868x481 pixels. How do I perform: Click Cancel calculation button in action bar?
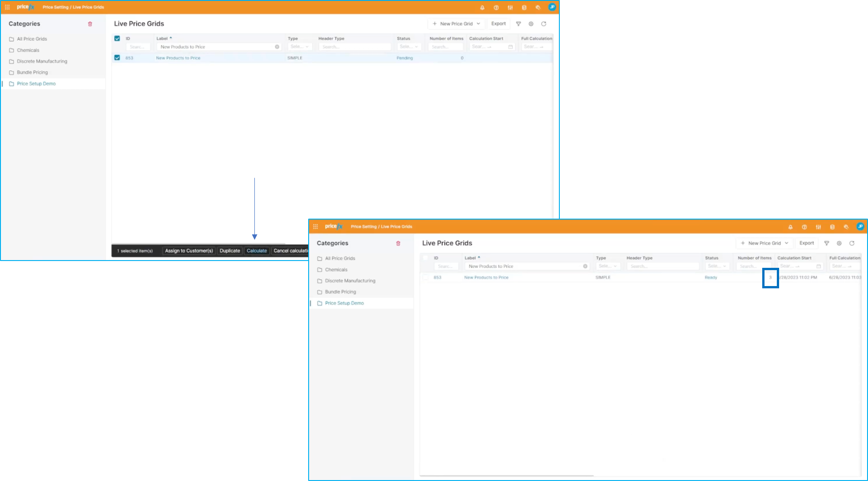[x=290, y=251]
